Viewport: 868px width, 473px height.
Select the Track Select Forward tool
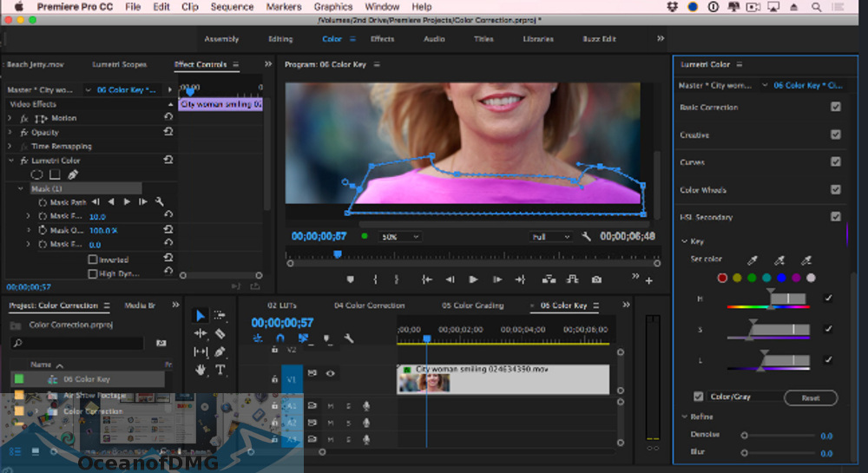point(220,315)
